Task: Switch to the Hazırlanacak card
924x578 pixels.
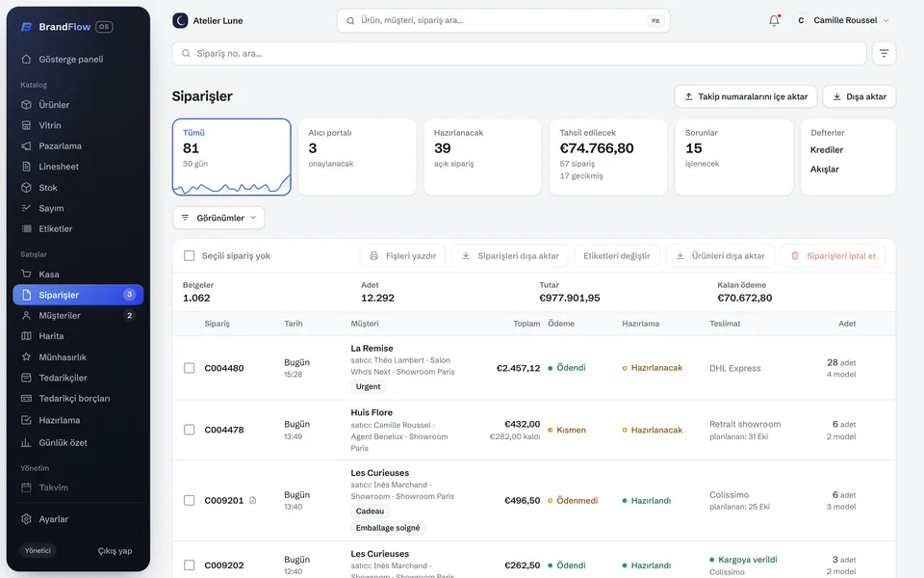Action: [482, 157]
